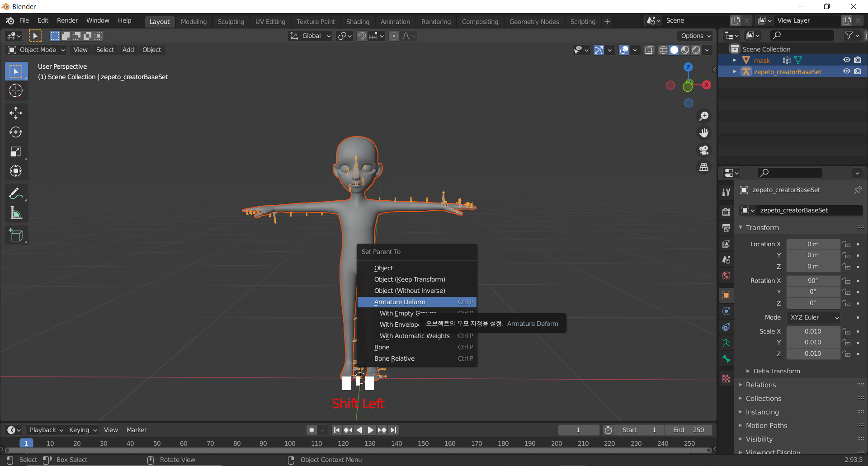Image resolution: width=868 pixels, height=466 pixels.
Task: Toggle camera view icon
Action: click(704, 150)
